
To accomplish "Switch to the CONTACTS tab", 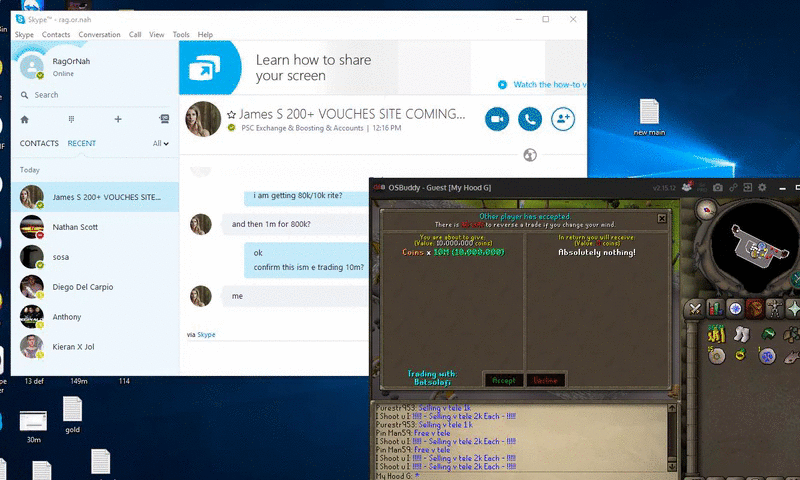I will coord(39,143).
